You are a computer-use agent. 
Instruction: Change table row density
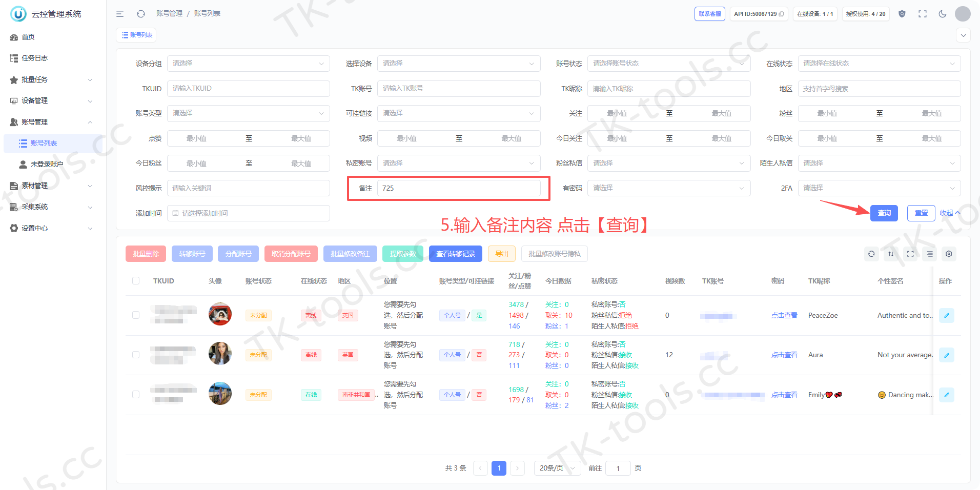tap(930, 254)
